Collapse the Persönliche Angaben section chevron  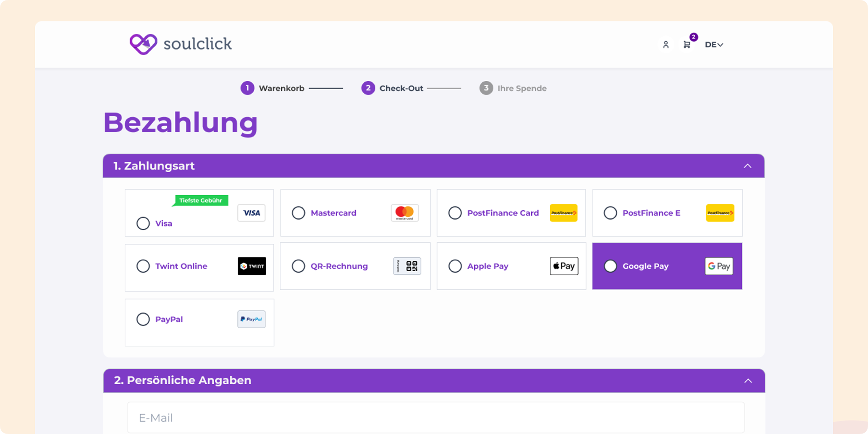[748, 381]
